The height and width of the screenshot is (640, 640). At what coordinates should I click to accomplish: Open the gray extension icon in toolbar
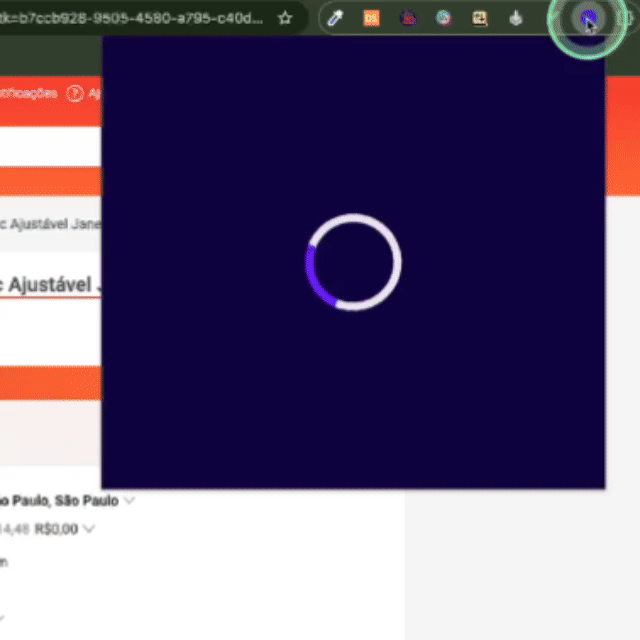pyautogui.click(x=515, y=18)
